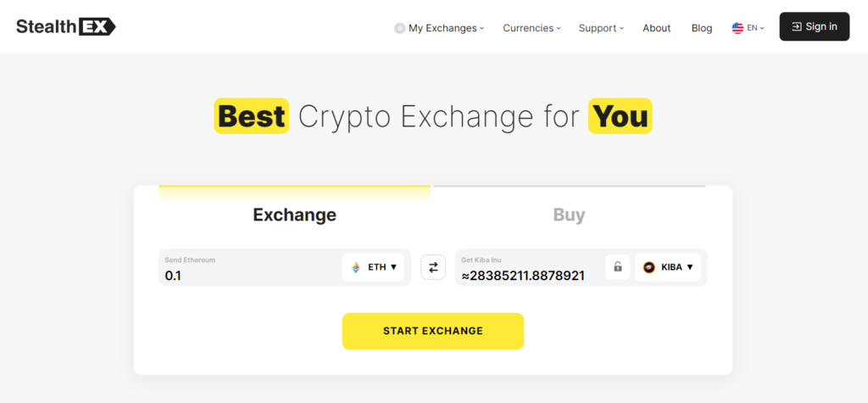Go to the About page

657,28
